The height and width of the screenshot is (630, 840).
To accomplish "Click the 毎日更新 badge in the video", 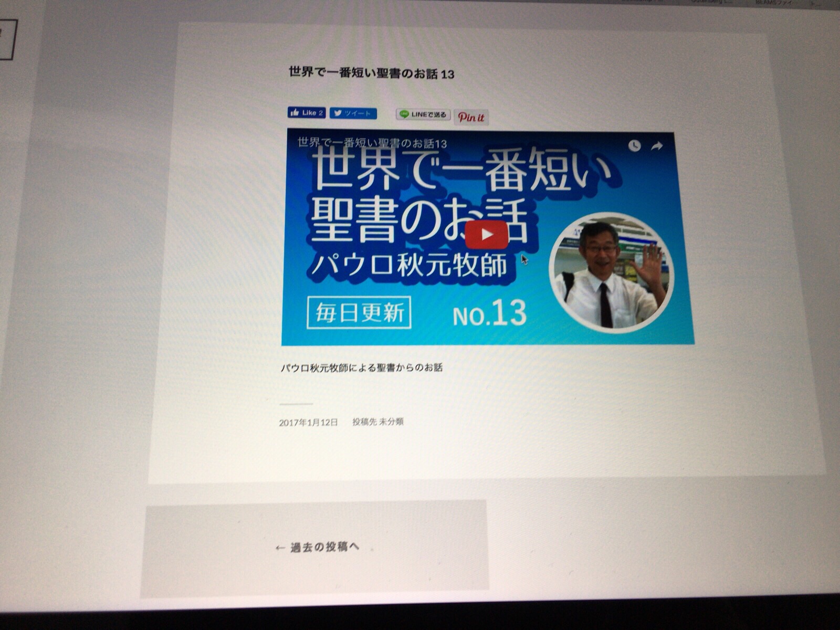I will coord(359,313).
